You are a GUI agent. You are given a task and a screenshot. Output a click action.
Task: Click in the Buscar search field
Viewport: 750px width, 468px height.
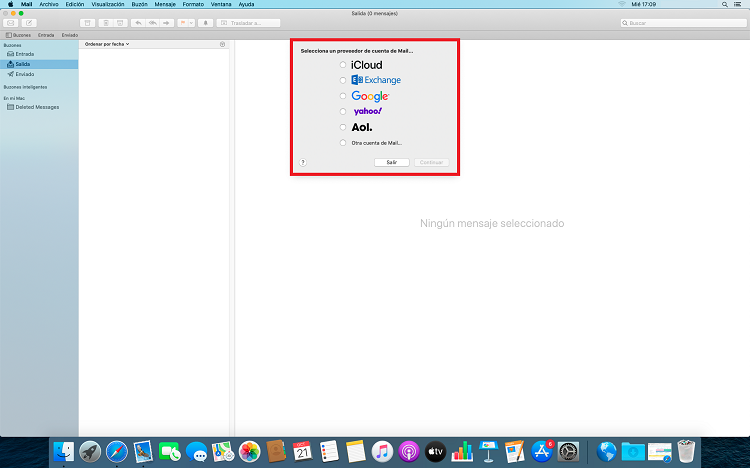[684, 23]
